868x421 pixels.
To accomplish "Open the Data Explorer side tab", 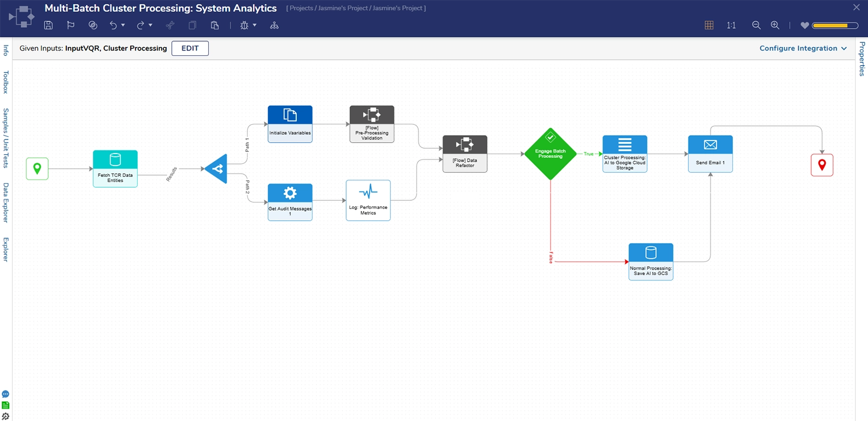I will 5,202.
